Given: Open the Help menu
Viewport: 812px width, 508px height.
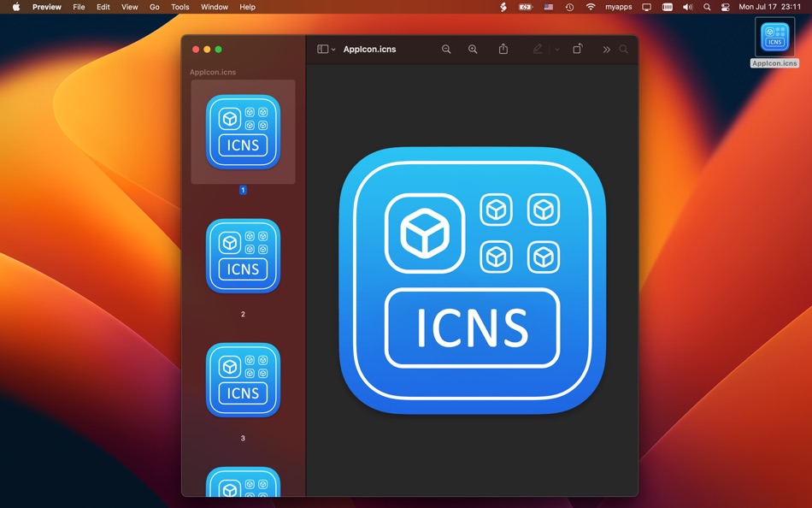Looking at the screenshot, I should (247, 7).
